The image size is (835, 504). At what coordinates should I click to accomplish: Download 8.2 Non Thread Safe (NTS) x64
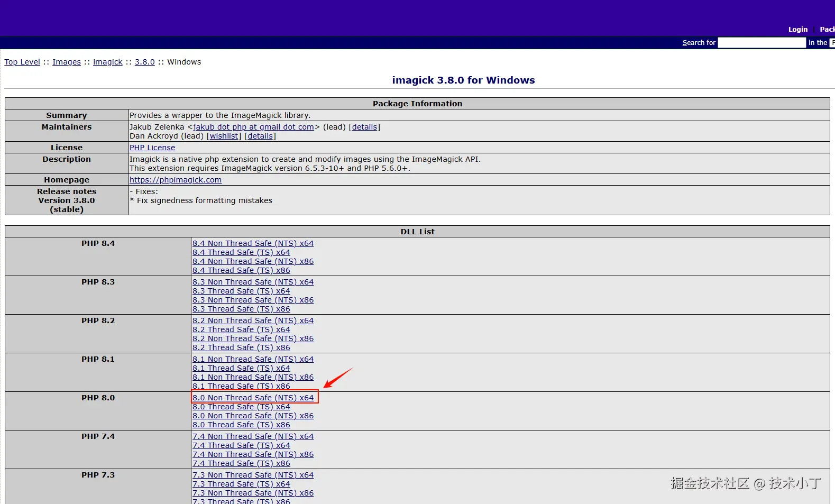(253, 320)
